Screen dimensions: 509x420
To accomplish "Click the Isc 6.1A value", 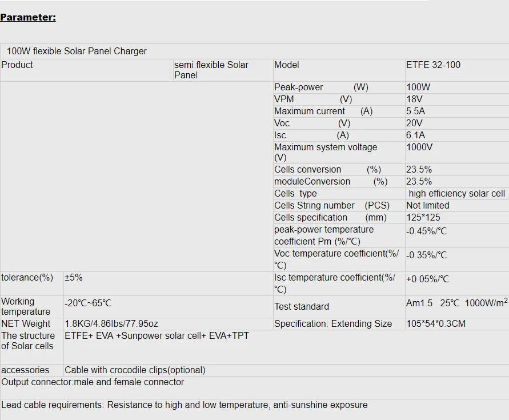I will 415,135.
